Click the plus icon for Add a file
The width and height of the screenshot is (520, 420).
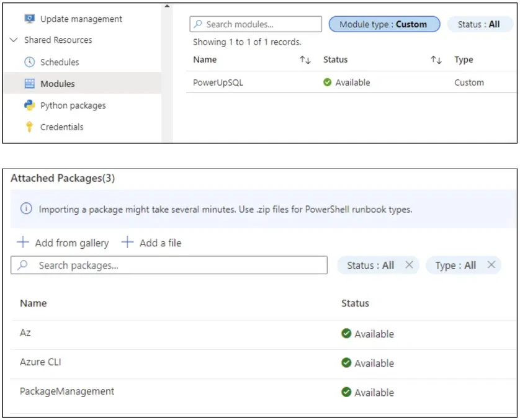pos(127,243)
